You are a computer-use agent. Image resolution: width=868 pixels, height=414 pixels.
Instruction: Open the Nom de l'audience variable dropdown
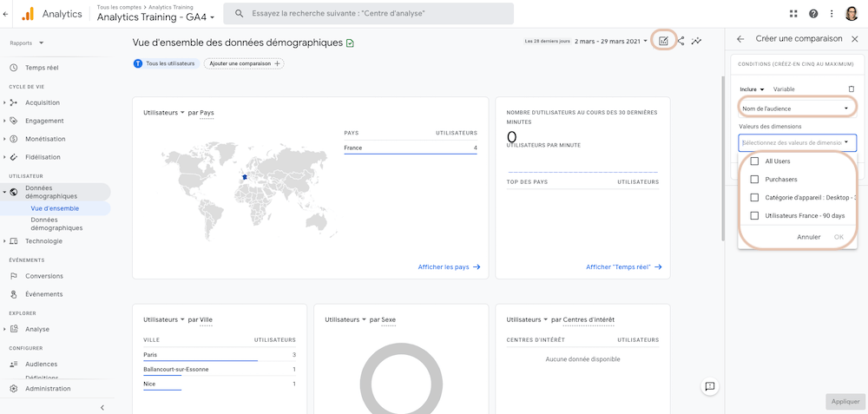[x=797, y=108]
